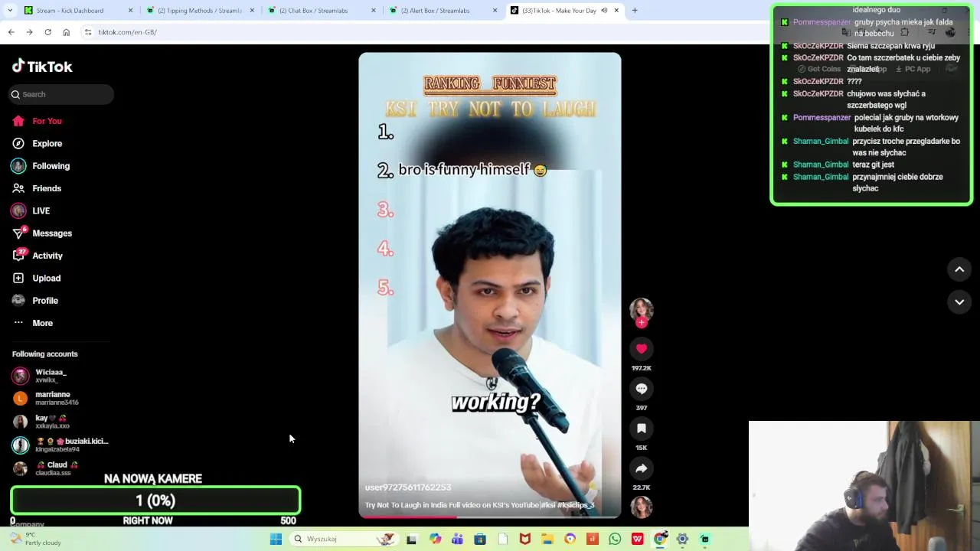Expand the More menu
Image resolution: width=980 pixels, height=551 pixels.
pyautogui.click(x=33, y=323)
